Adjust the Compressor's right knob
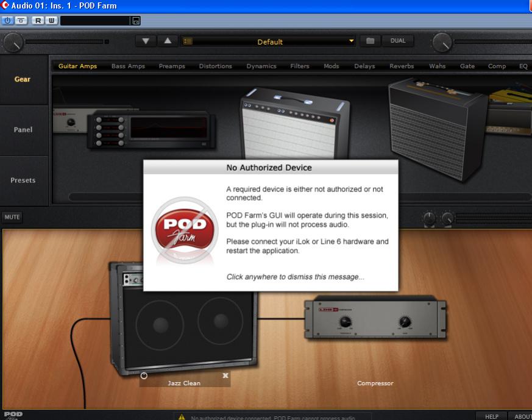The width and height of the screenshot is (532, 420). pos(405,321)
